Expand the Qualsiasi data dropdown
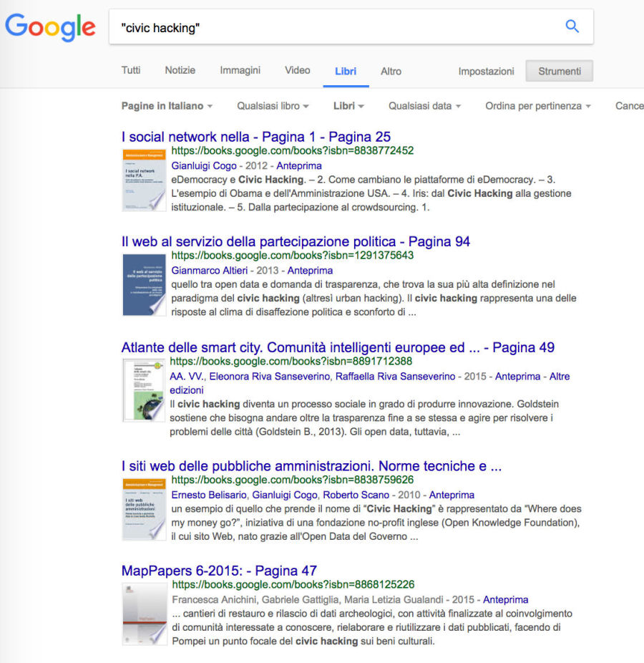 pyautogui.click(x=425, y=106)
